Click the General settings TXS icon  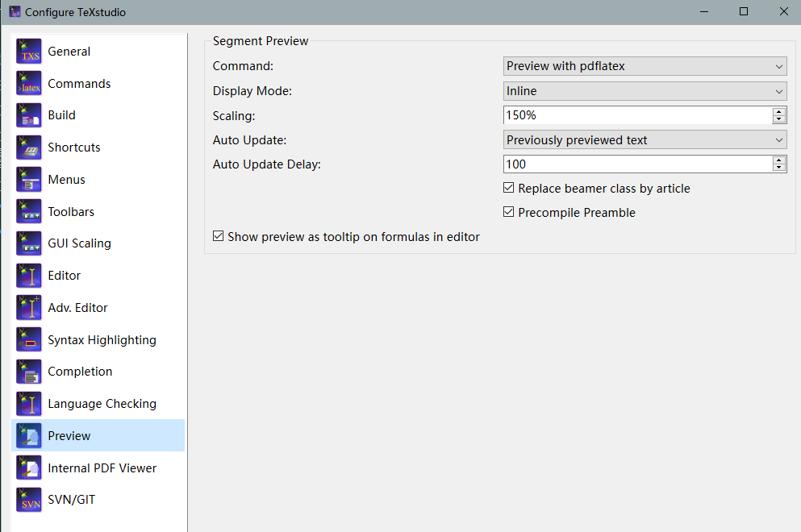[29, 52]
